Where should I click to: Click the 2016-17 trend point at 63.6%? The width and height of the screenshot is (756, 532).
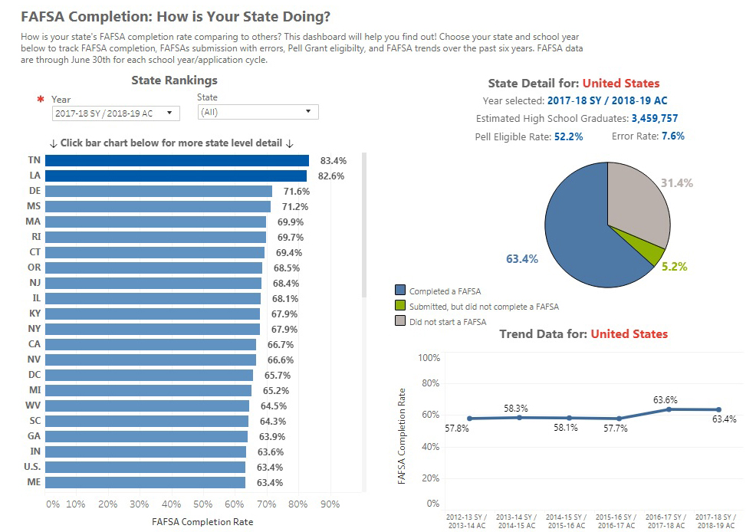[669, 409]
